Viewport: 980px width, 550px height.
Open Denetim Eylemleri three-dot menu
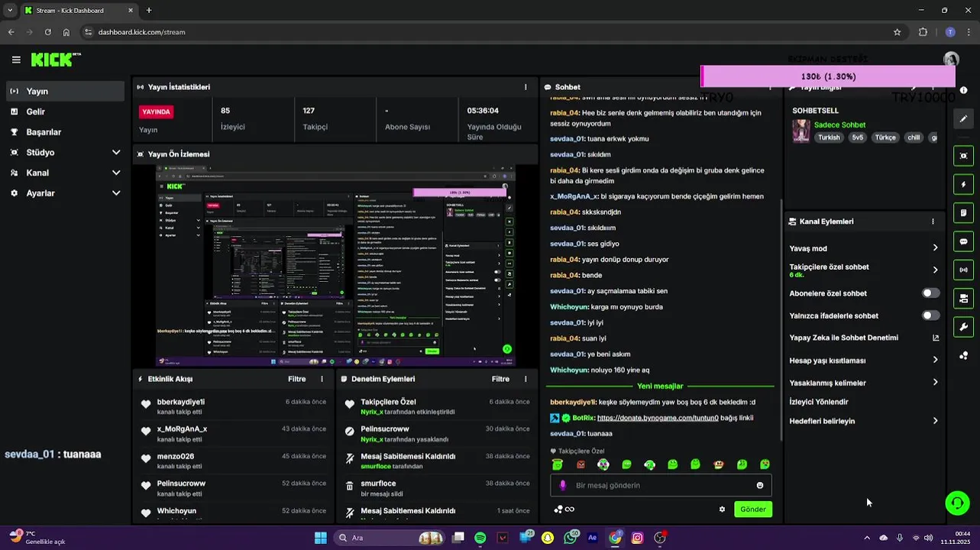pyautogui.click(x=526, y=379)
